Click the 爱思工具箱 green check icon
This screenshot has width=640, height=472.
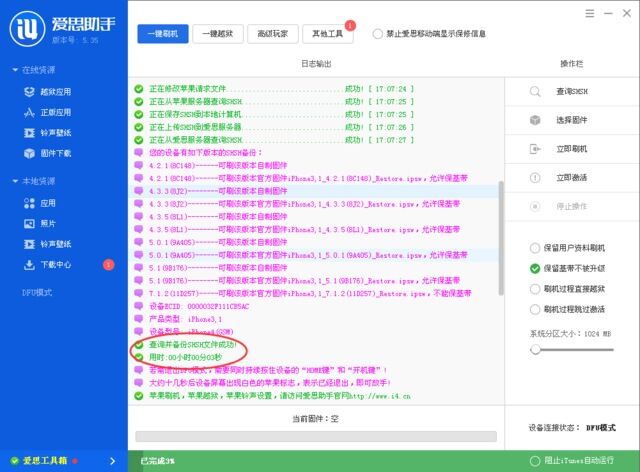click(x=15, y=461)
